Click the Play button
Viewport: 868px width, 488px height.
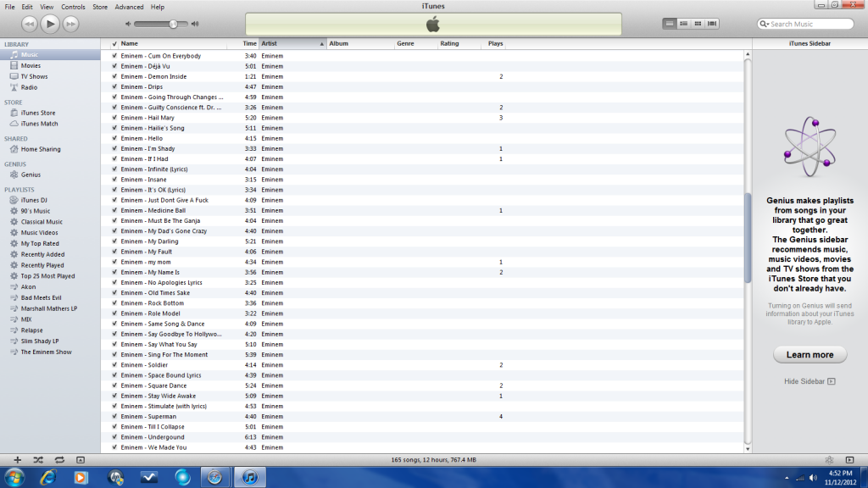coord(50,24)
